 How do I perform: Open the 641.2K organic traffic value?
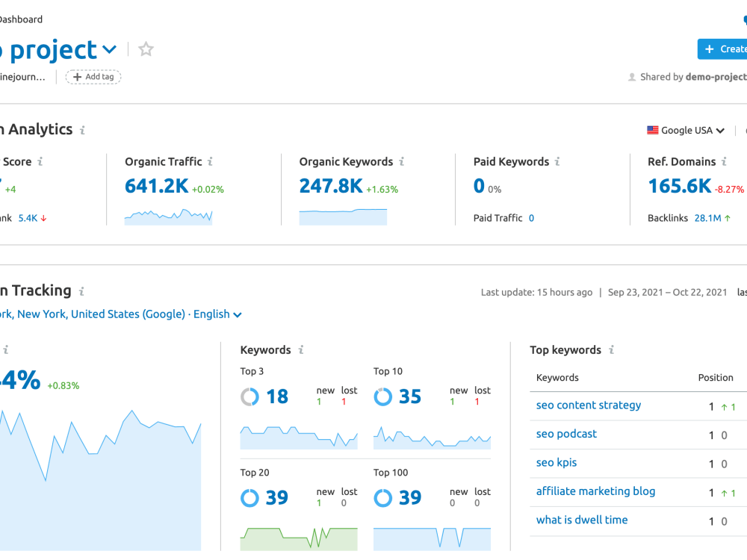156,186
